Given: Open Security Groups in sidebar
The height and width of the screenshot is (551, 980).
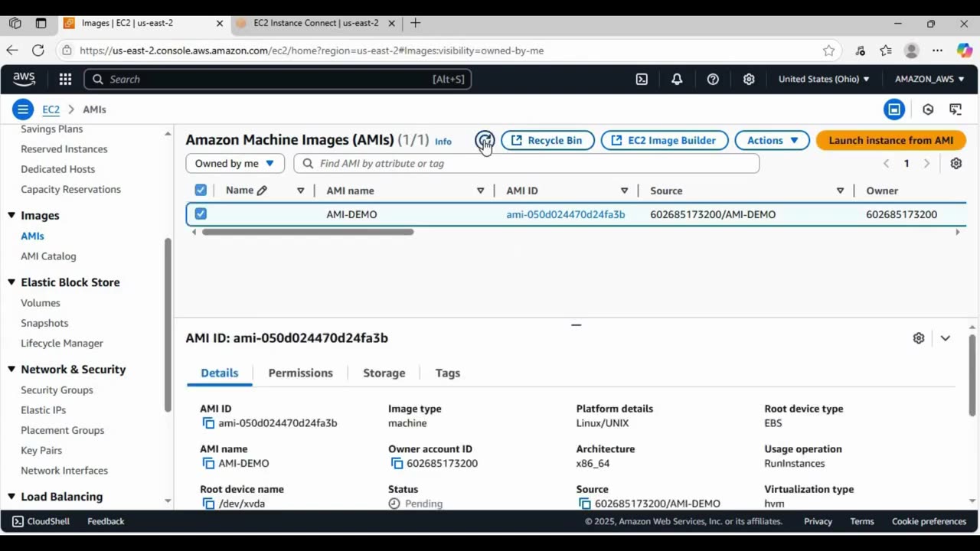Looking at the screenshot, I should (x=57, y=390).
